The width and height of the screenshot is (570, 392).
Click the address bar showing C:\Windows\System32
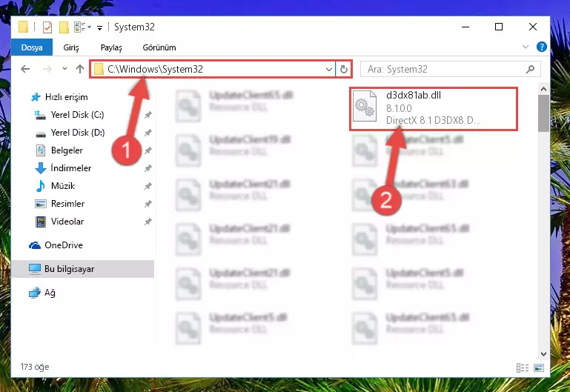213,69
